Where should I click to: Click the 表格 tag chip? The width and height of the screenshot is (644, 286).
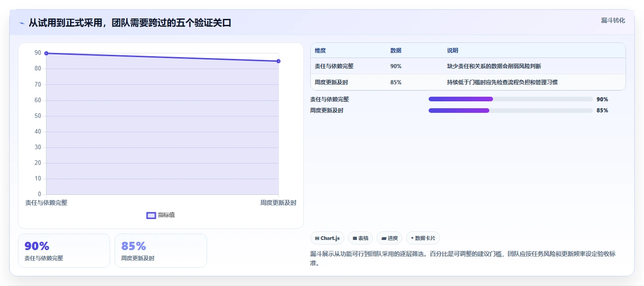[x=360, y=238]
